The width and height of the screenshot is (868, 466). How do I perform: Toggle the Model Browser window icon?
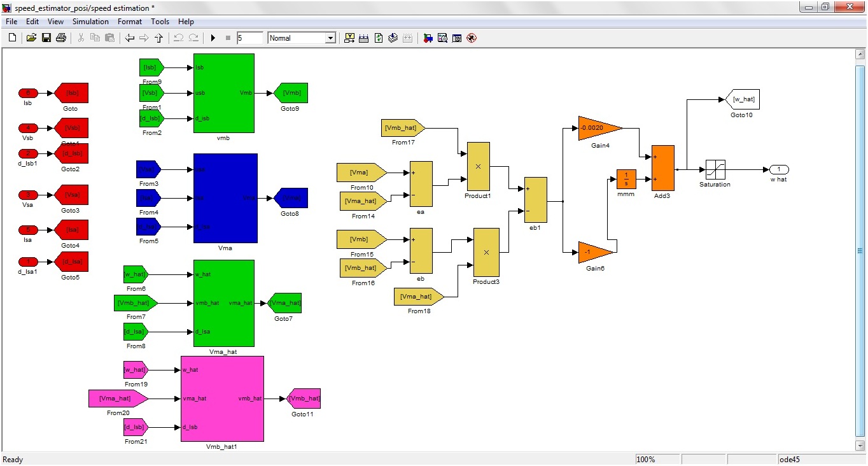pos(456,38)
